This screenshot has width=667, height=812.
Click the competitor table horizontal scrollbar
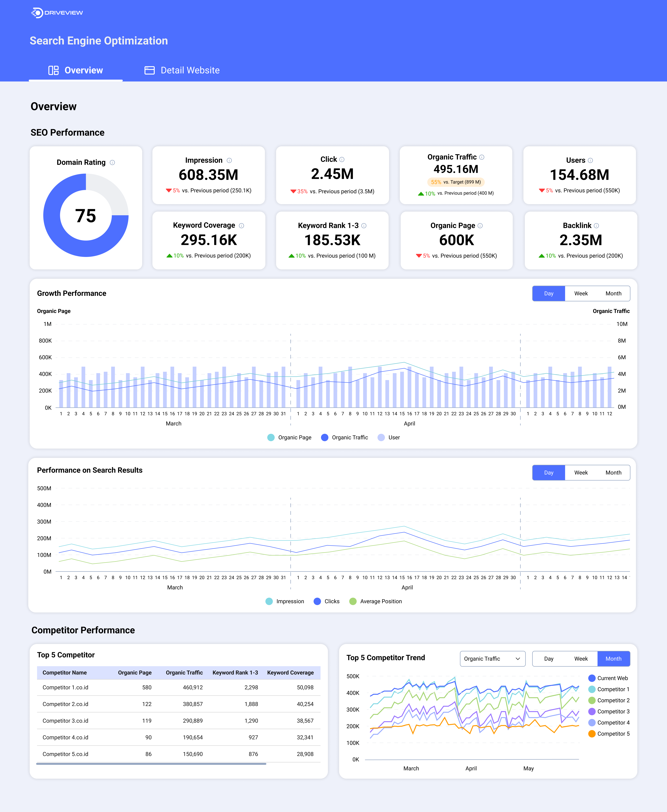[151, 764]
